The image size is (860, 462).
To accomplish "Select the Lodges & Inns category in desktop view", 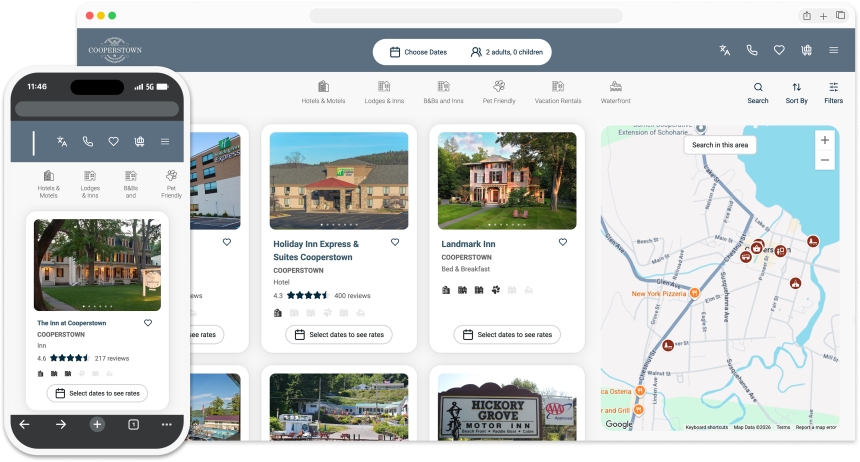I will click(x=384, y=92).
